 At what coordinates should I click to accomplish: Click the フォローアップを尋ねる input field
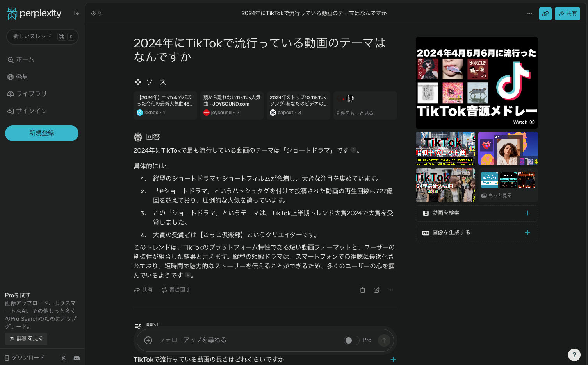[248, 340]
